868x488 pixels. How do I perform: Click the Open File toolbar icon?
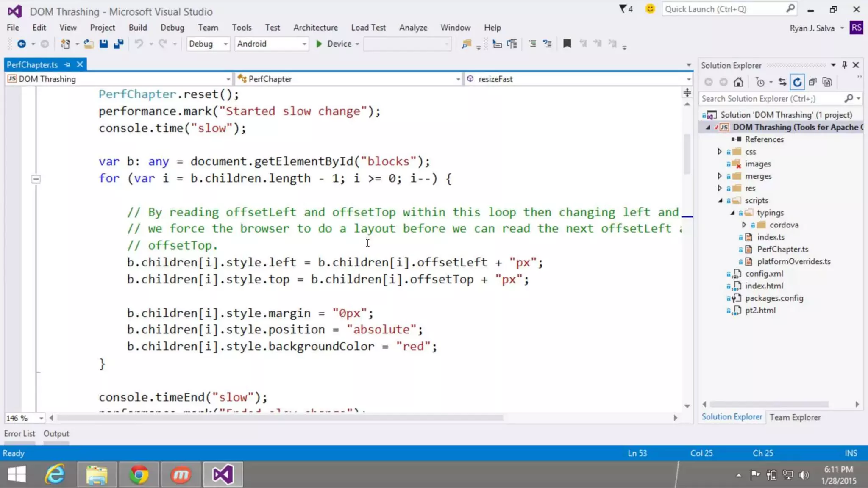[x=88, y=44]
